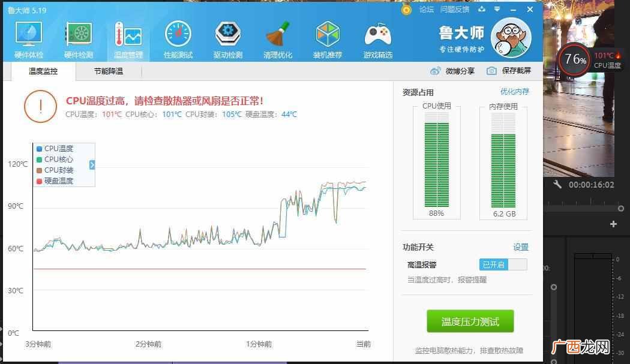Start the 温度压力测试 stress test
630x364 pixels.
pyautogui.click(x=470, y=321)
